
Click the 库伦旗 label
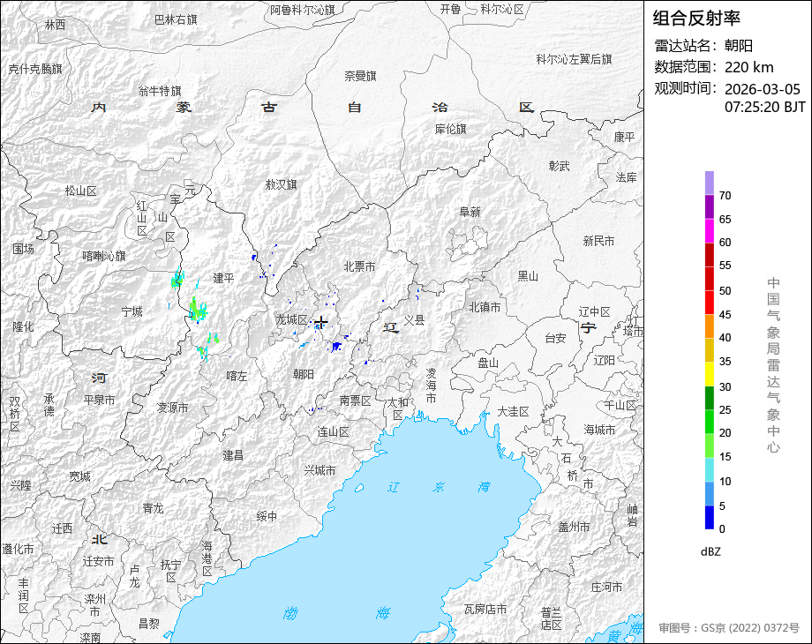(450, 129)
